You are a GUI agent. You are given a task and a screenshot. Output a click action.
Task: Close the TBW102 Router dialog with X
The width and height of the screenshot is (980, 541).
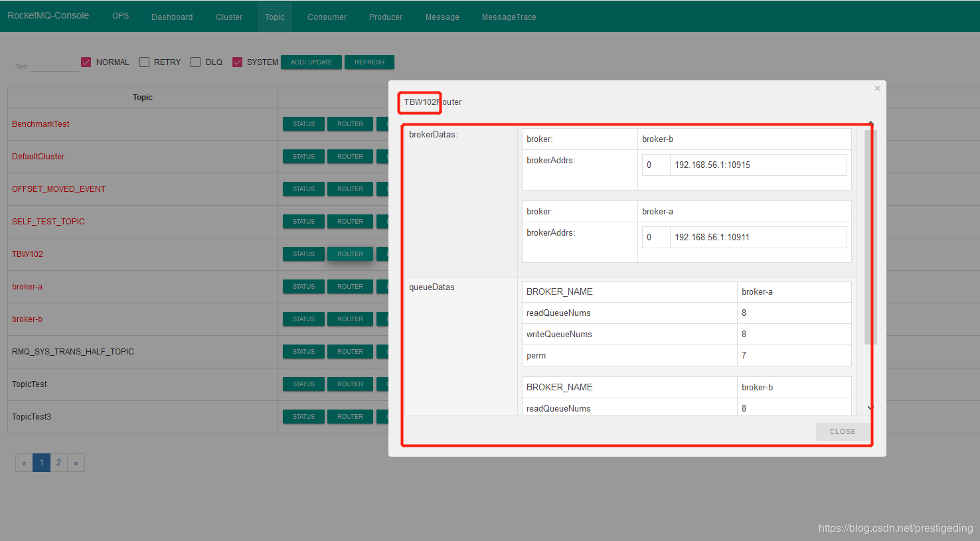(x=877, y=88)
